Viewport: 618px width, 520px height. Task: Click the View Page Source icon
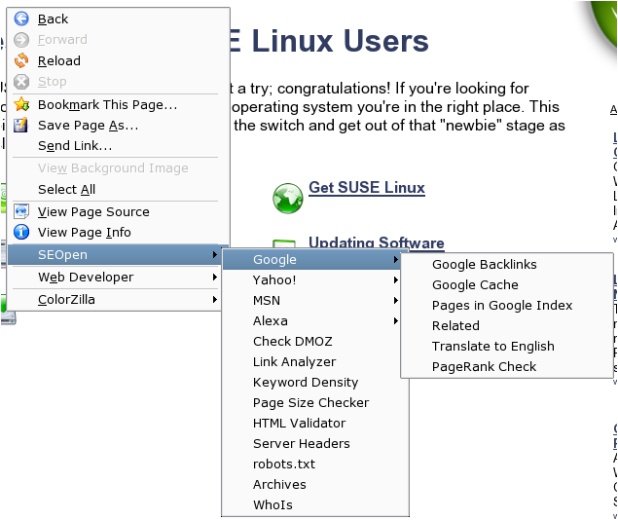pyautogui.click(x=22, y=212)
